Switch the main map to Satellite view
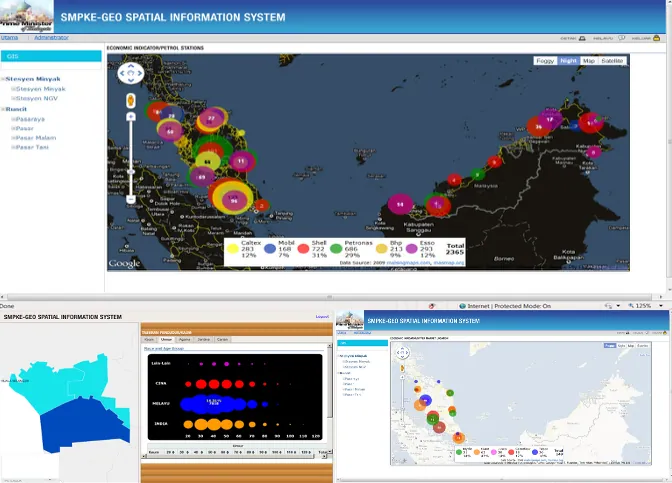 [612, 61]
